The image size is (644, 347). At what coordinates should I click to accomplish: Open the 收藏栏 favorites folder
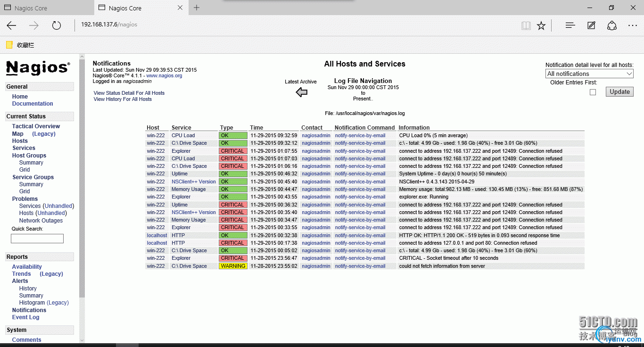tap(20, 45)
